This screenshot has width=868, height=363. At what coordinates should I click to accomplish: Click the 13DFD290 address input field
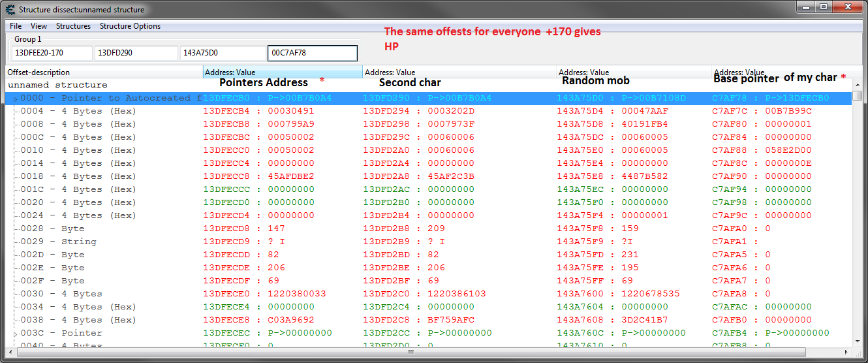click(x=136, y=53)
